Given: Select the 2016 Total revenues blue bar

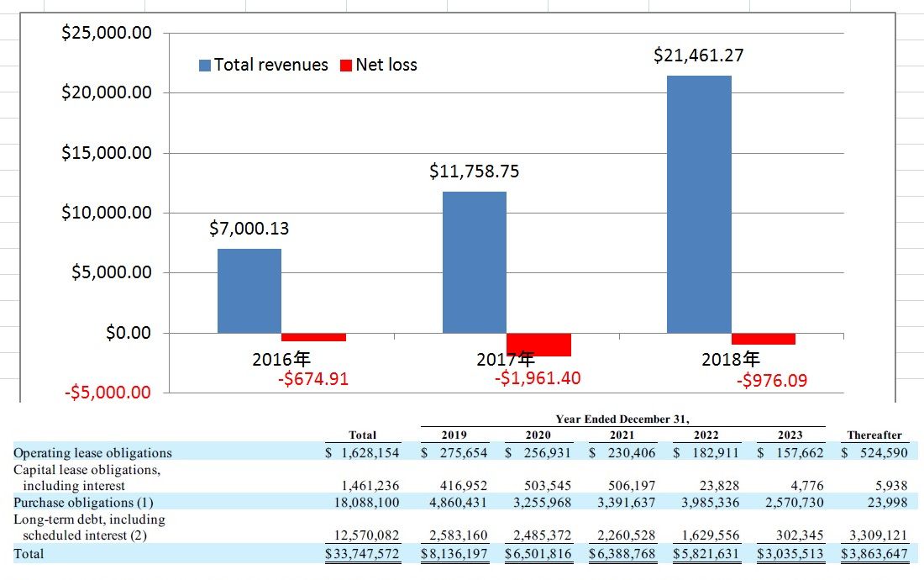Looking at the screenshot, I should click(x=249, y=291).
